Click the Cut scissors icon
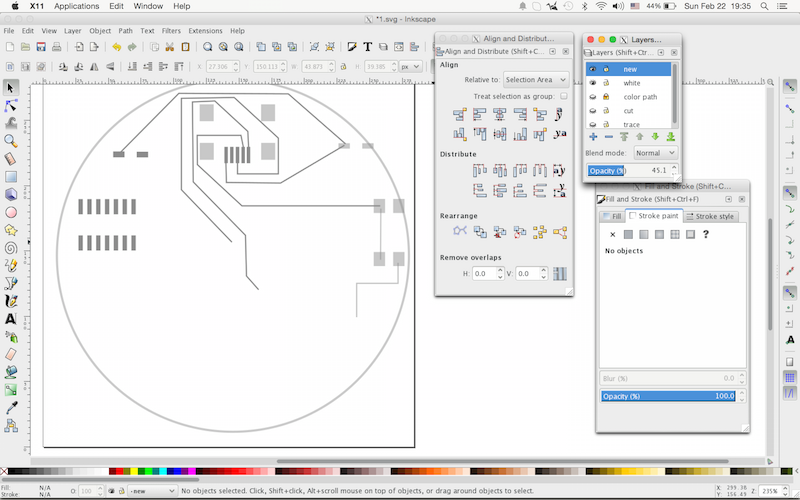Screen dimensions: 800x500 (169, 47)
